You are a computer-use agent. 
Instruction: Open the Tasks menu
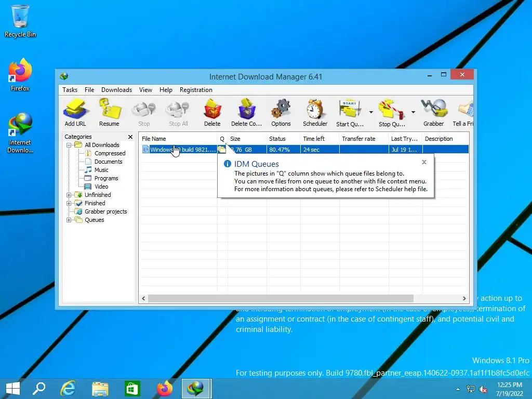point(70,90)
